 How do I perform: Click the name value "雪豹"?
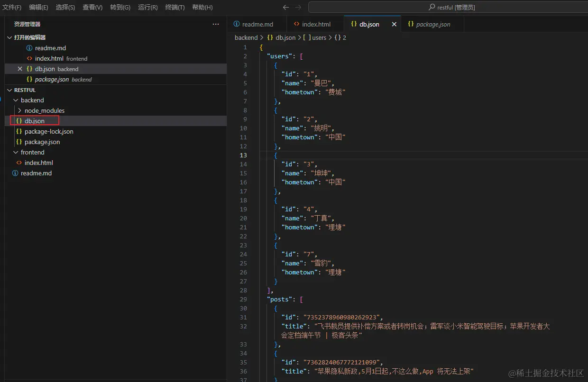click(x=322, y=264)
